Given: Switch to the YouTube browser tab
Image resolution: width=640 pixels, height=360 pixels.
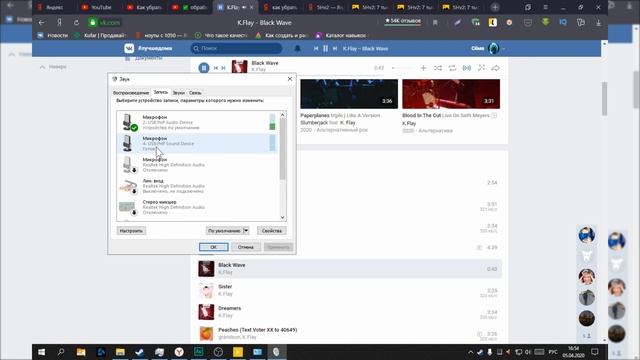Looking at the screenshot, I should click(101, 7).
